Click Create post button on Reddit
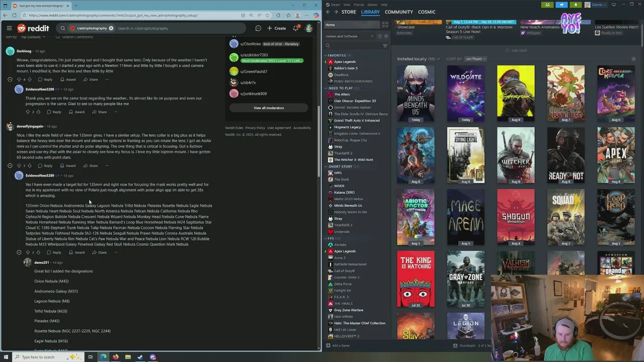The width and height of the screenshot is (644, 362). [277, 28]
